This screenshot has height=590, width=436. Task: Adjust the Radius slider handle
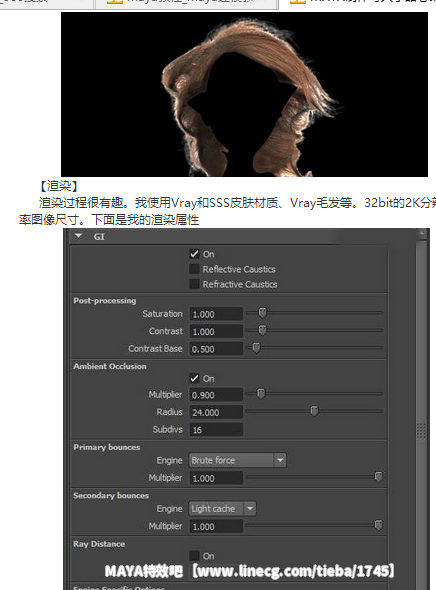(x=314, y=411)
